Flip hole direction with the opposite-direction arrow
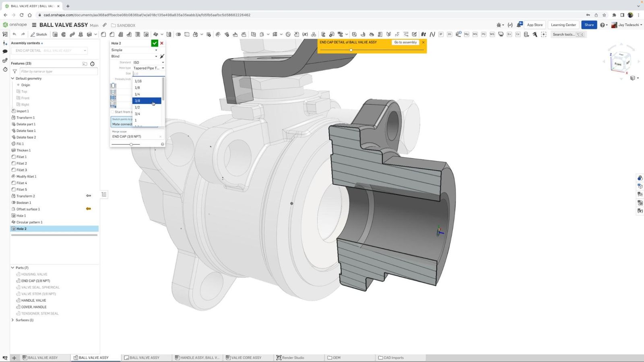The width and height of the screenshot is (644, 362). coord(162,56)
